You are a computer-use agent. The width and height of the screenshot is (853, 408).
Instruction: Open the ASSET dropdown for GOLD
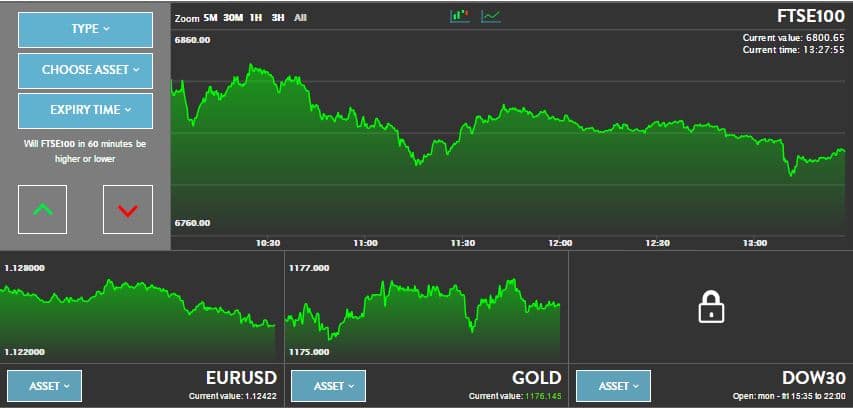tap(328, 386)
